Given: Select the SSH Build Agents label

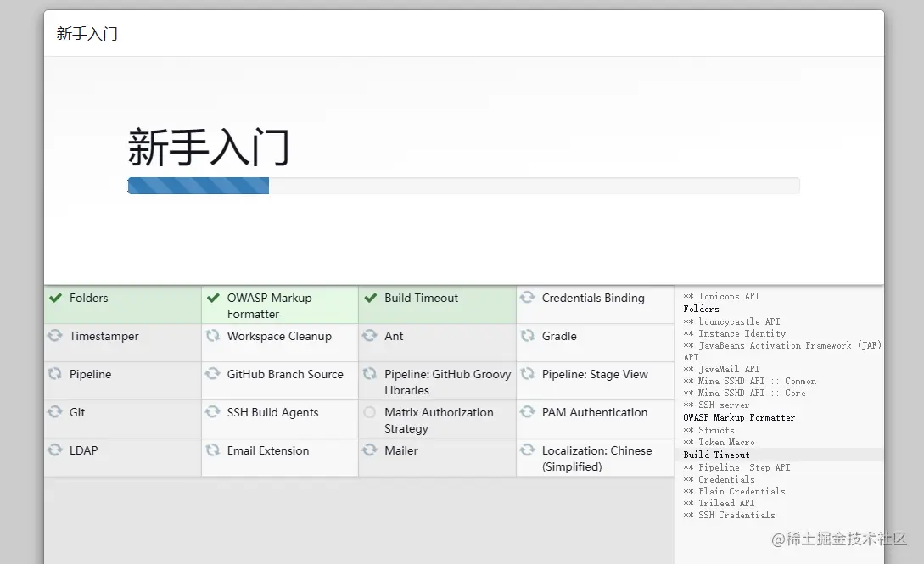Looking at the screenshot, I should click(273, 413).
